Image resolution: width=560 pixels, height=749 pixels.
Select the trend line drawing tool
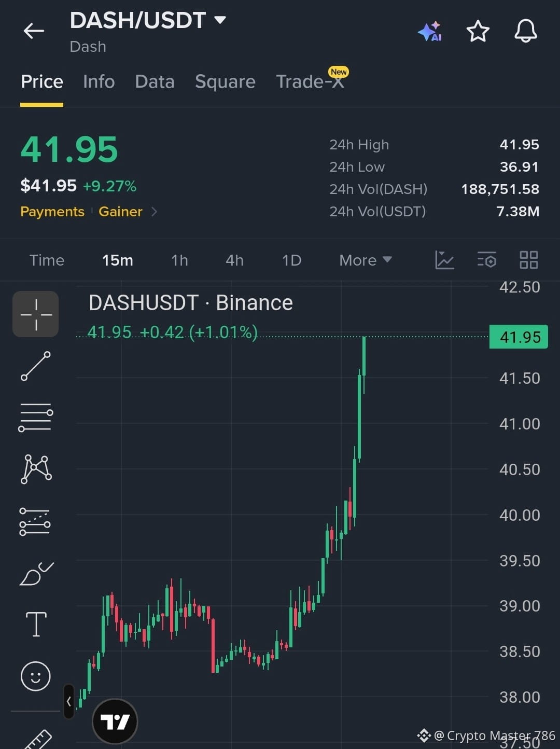coord(36,366)
